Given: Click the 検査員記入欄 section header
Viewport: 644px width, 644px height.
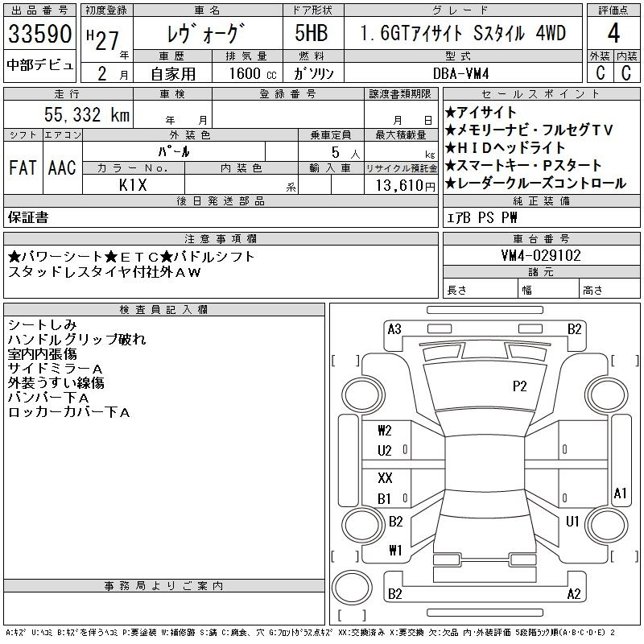Looking at the screenshot, I should tap(163, 310).
